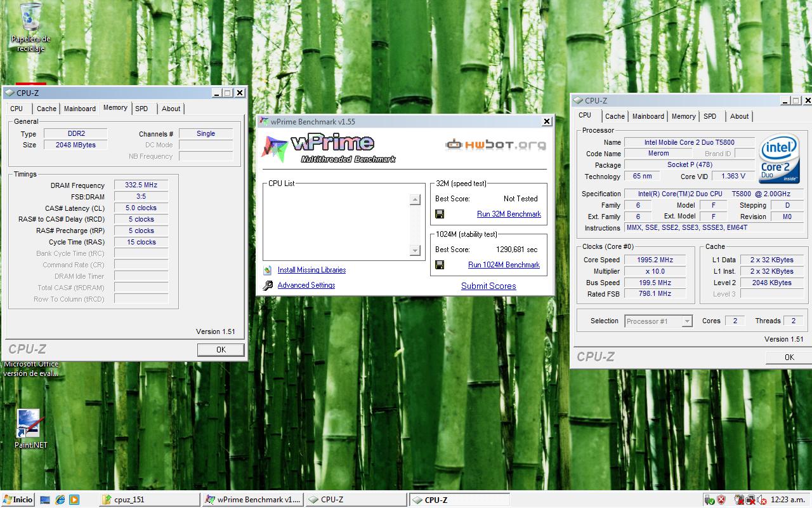Open Mainboard tab in the right CPU-Z window
This screenshot has width=812, height=508.
point(648,116)
